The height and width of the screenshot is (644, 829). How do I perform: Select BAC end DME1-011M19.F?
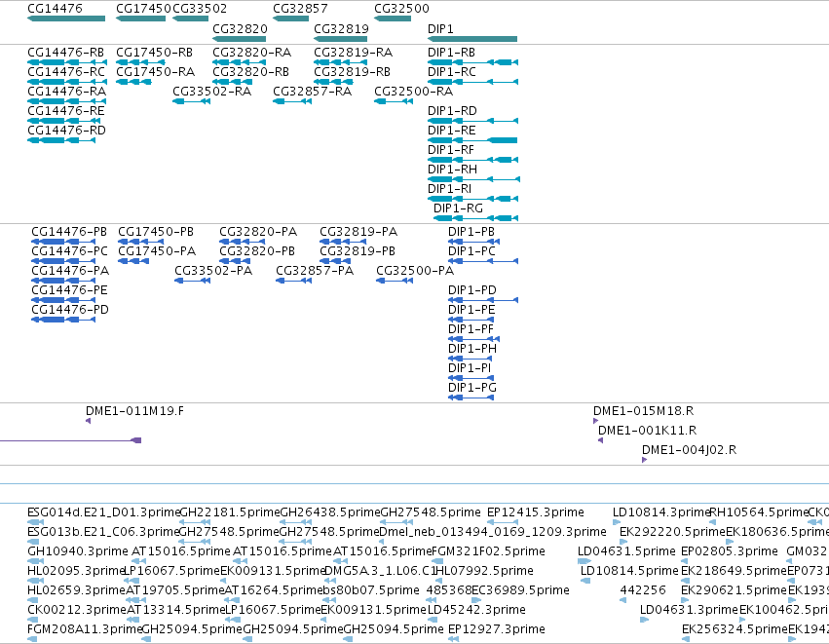pos(134,411)
